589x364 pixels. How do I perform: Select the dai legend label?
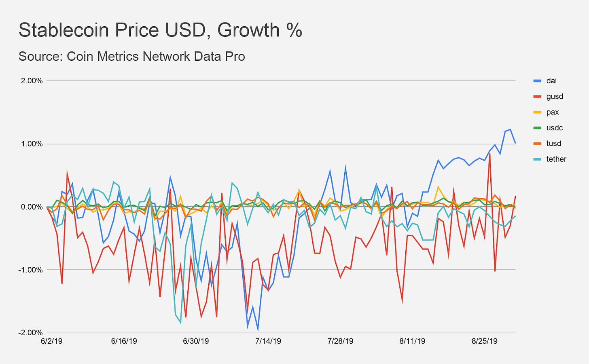[x=551, y=81]
